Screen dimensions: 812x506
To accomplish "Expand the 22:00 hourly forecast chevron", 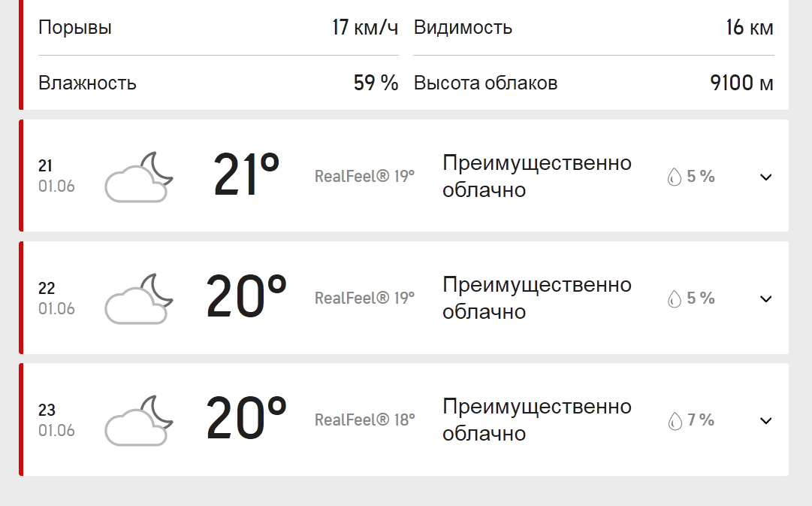I will (x=765, y=299).
